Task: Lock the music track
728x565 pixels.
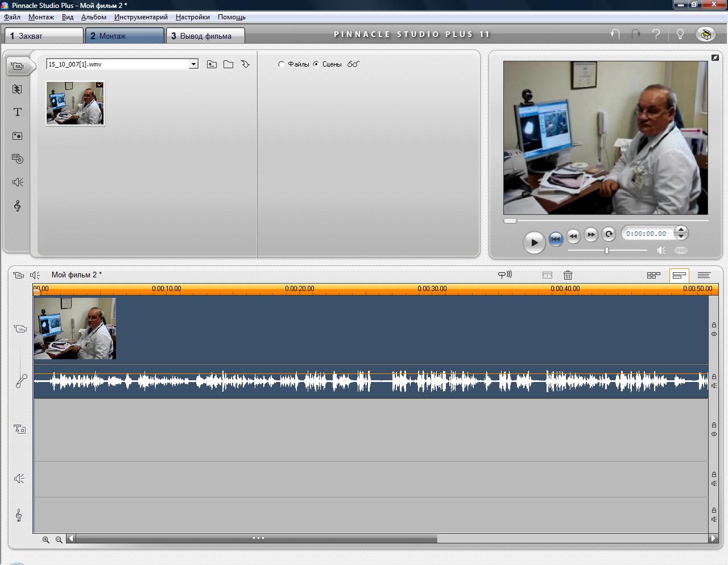Action: click(x=714, y=510)
